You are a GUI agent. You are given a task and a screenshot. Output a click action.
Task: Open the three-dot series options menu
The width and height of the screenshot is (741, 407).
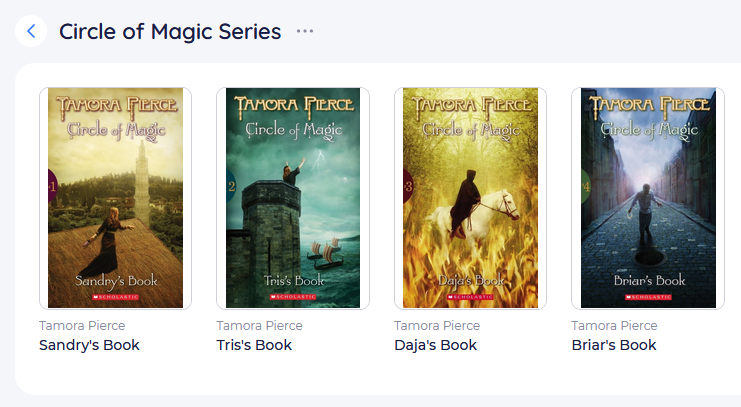pos(305,31)
